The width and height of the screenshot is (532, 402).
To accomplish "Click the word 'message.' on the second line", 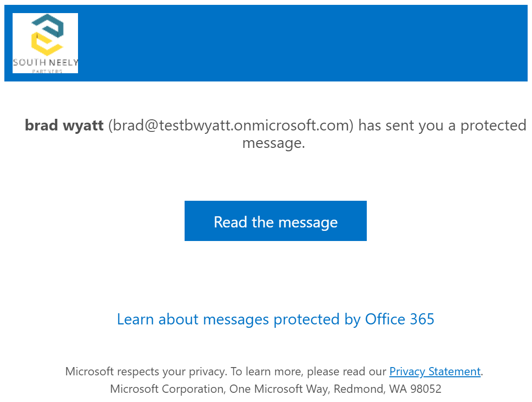I will pyautogui.click(x=273, y=143).
